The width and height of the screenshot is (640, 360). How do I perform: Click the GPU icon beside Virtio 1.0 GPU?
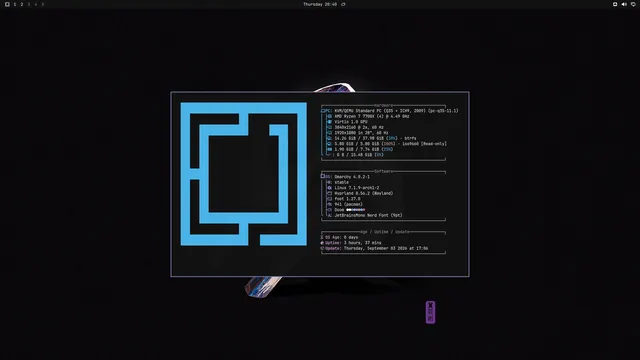tap(329, 122)
